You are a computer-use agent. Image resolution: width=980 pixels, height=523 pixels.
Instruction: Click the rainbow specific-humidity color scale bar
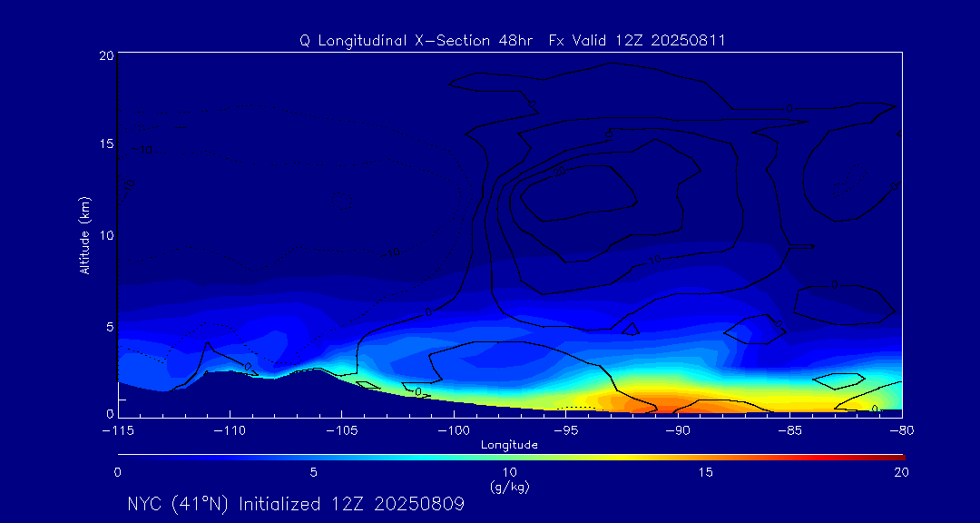511,458
